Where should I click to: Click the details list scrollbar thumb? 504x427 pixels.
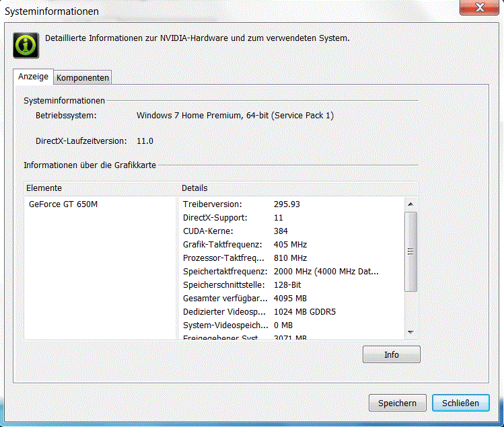tap(410, 251)
